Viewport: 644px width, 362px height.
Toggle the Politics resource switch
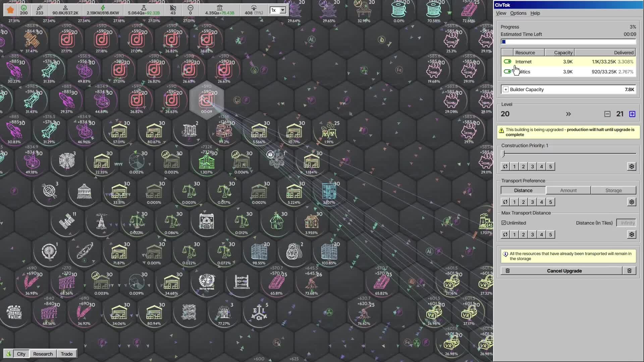pos(507,72)
